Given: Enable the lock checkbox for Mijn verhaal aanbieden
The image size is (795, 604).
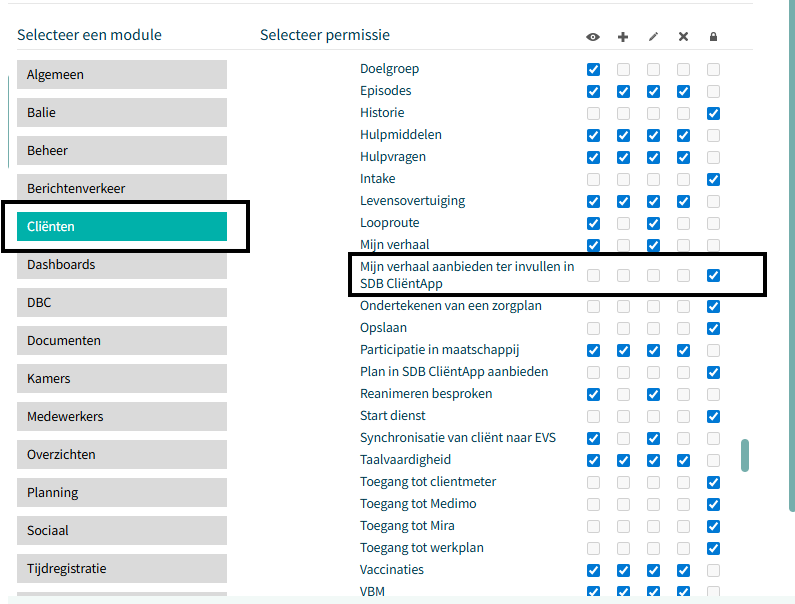Looking at the screenshot, I should (713, 275).
